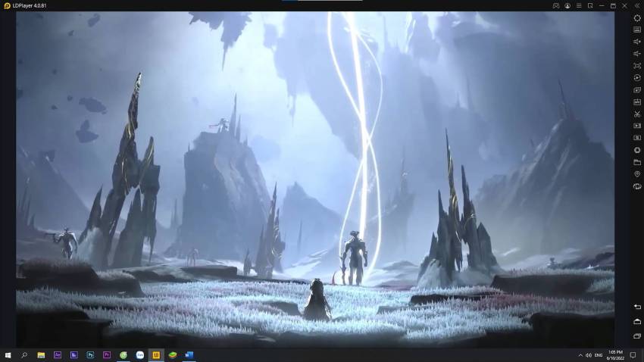The width and height of the screenshot is (644, 362).
Task: Open BlueStacks icon on taskbar
Action: pos(173,355)
